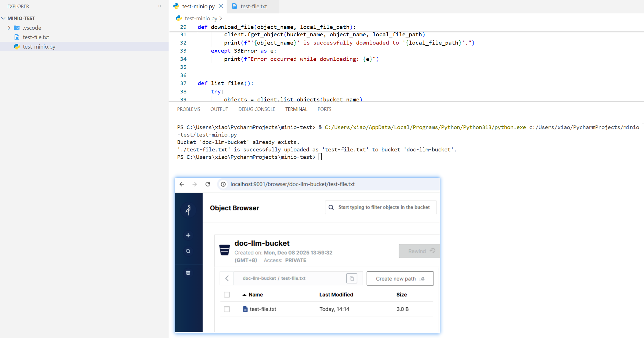Open the buckets icon in MinIO sidebar
644x338 pixels.
[188, 273]
